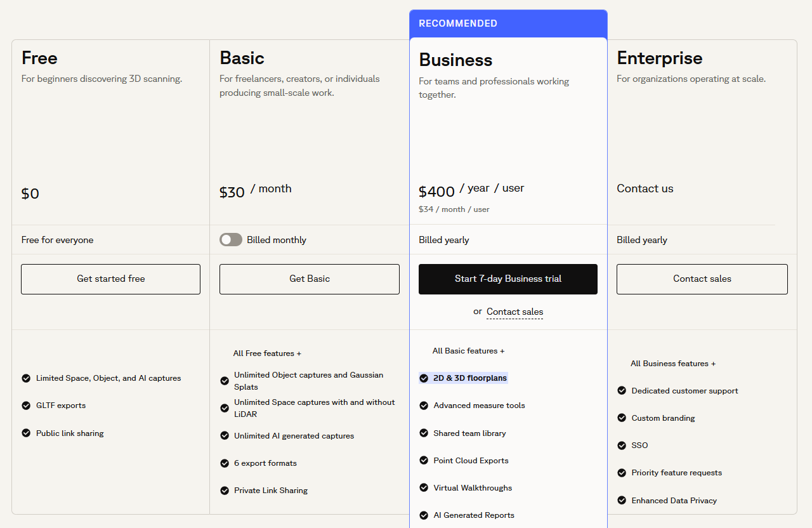Viewport: 812px width, 528px height.
Task: Click checkmark icon next to 6 export formats
Action: point(225,463)
